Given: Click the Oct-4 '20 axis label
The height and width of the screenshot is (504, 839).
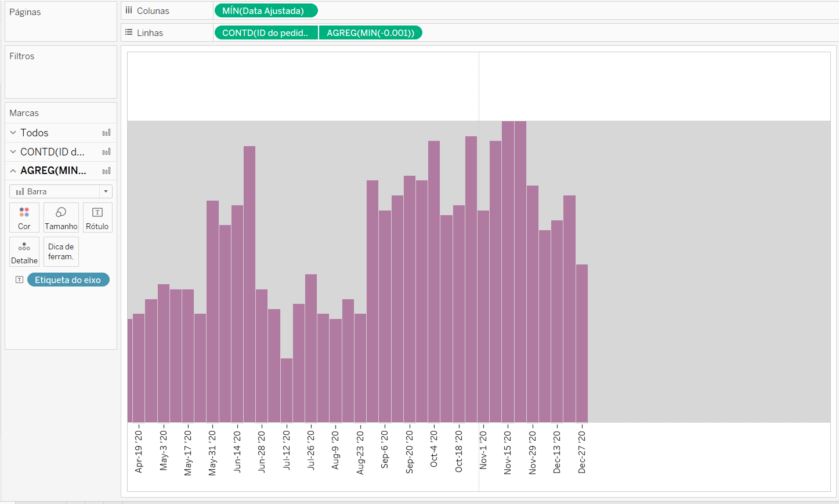Looking at the screenshot, I should (434, 448).
